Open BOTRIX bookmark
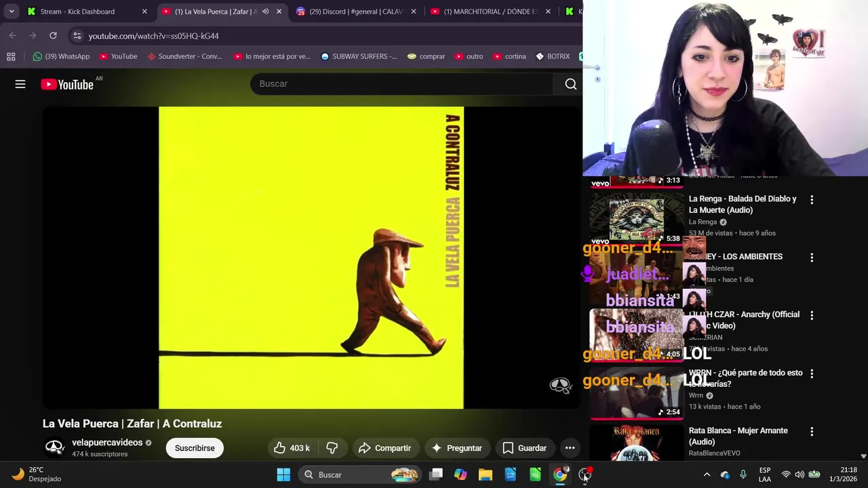Screen dimensions: 868x488 552,56
